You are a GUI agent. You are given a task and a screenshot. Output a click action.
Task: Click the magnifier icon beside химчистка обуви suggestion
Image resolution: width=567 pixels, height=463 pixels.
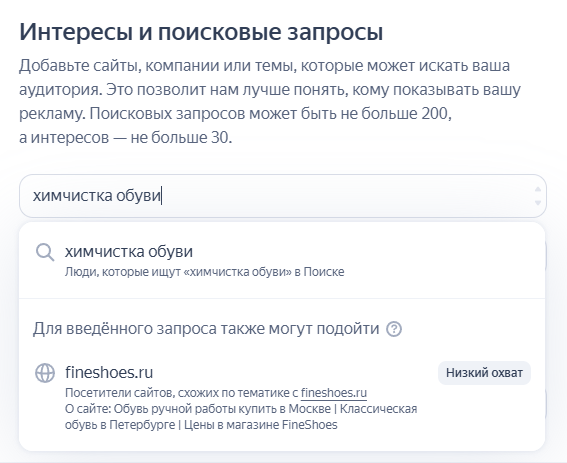pyautogui.click(x=45, y=252)
